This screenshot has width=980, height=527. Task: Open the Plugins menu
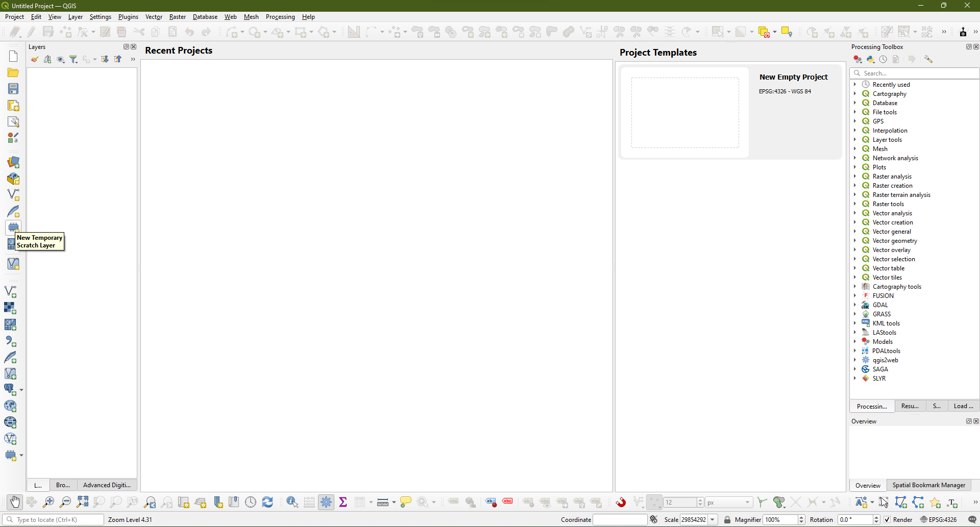(128, 17)
